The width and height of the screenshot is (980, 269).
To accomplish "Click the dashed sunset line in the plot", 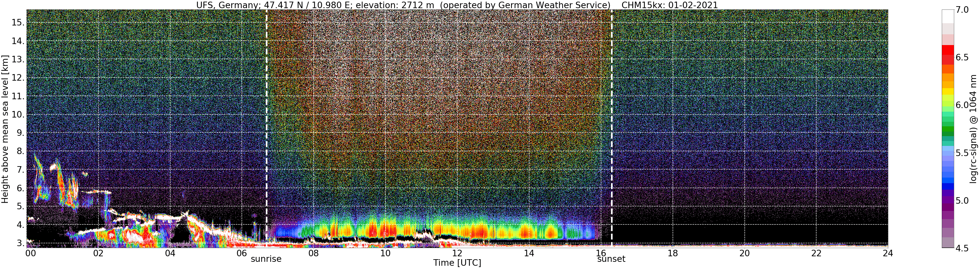I will (x=611, y=128).
